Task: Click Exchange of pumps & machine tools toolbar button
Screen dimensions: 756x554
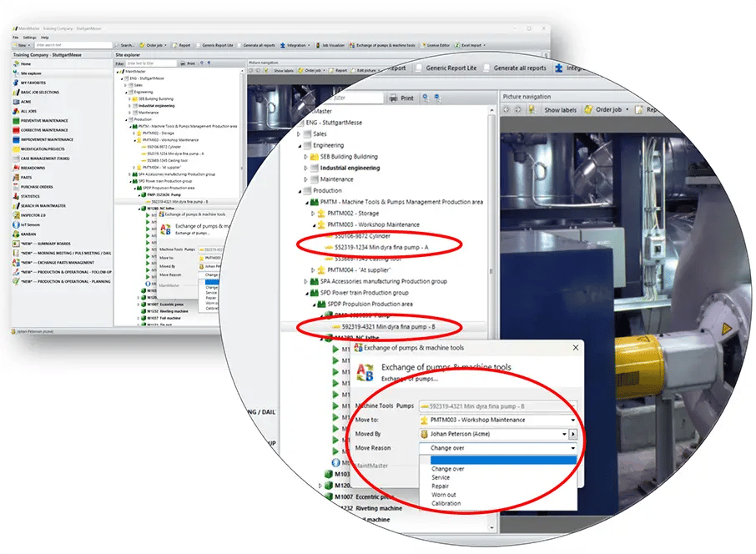Action: tap(382, 45)
